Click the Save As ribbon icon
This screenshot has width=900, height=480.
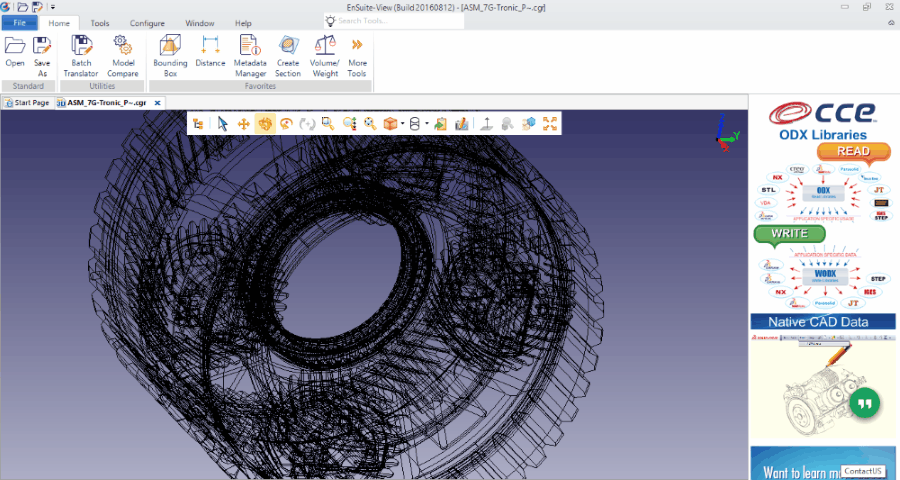pyautogui.click(x=42, y=56)
